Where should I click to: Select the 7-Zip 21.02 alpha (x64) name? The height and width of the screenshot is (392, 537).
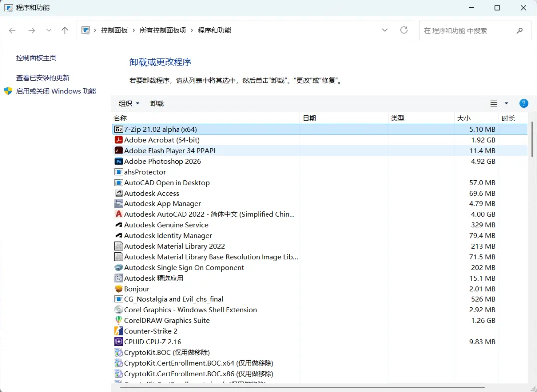[161, 129]
